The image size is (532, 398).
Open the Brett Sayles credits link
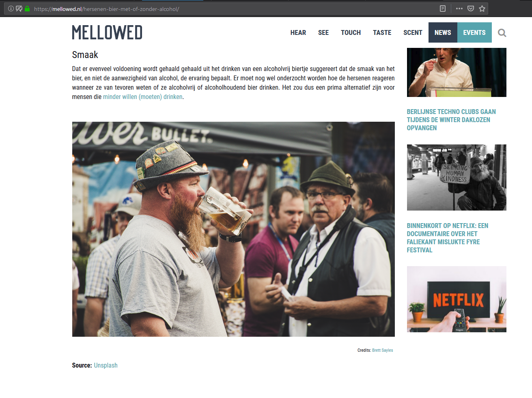point(382,350)
